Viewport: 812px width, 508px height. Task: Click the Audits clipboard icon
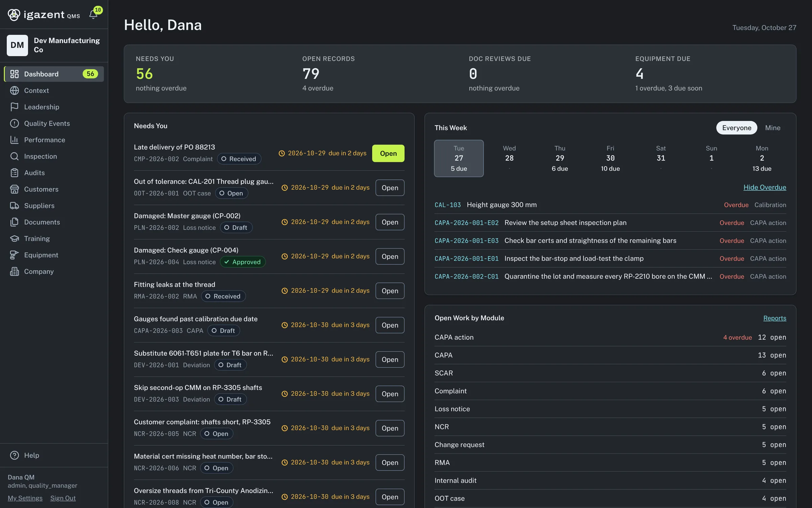[x=14, y=173]
